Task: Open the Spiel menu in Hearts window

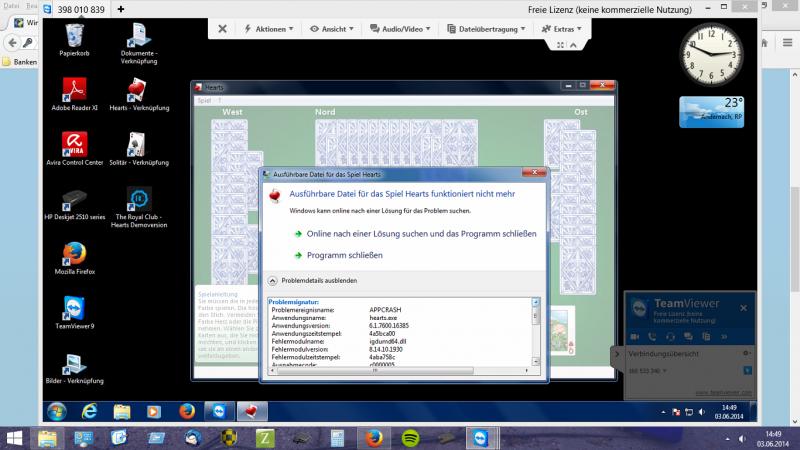Action: (x=204, y=101)
